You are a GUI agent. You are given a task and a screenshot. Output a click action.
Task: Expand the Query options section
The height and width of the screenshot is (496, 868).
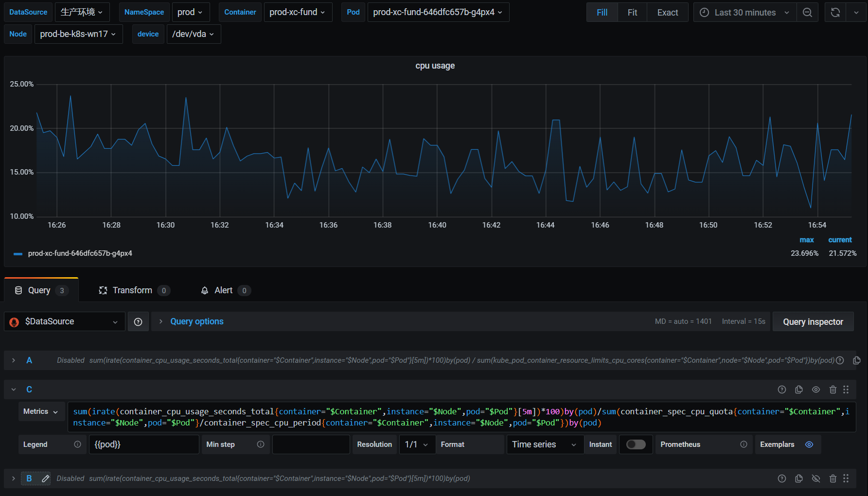click(196, 321)
